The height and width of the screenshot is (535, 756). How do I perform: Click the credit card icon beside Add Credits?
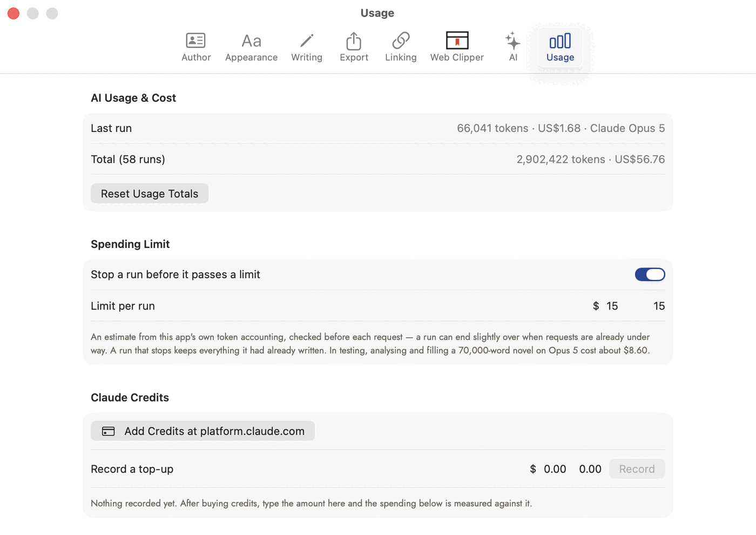click(x=109, y=431)
